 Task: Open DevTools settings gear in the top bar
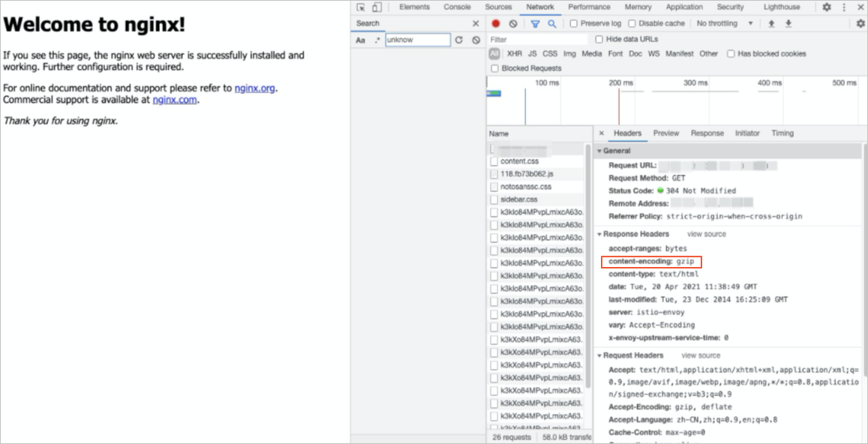coord(827,7)
